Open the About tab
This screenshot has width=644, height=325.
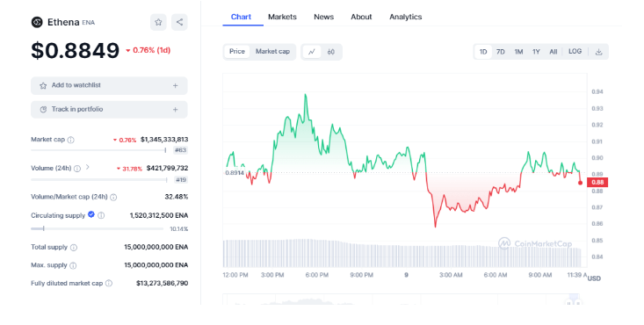[361, 17]
